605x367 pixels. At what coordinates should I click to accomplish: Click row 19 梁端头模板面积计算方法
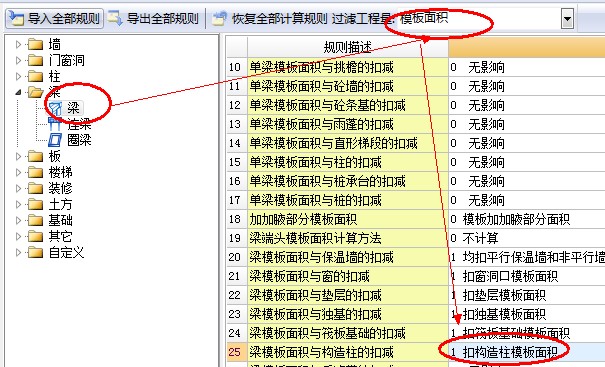click(x=348, y=238)
